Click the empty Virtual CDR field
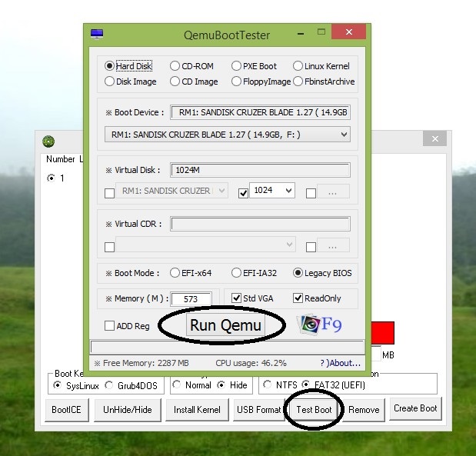Viewport: 476px width, 456px height. coord(260,224)
